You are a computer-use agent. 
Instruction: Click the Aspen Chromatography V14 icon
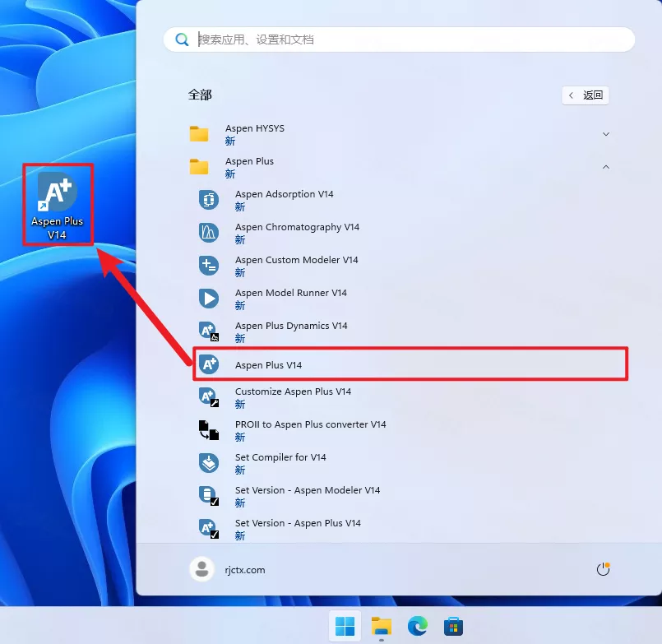tap(209, 233)
